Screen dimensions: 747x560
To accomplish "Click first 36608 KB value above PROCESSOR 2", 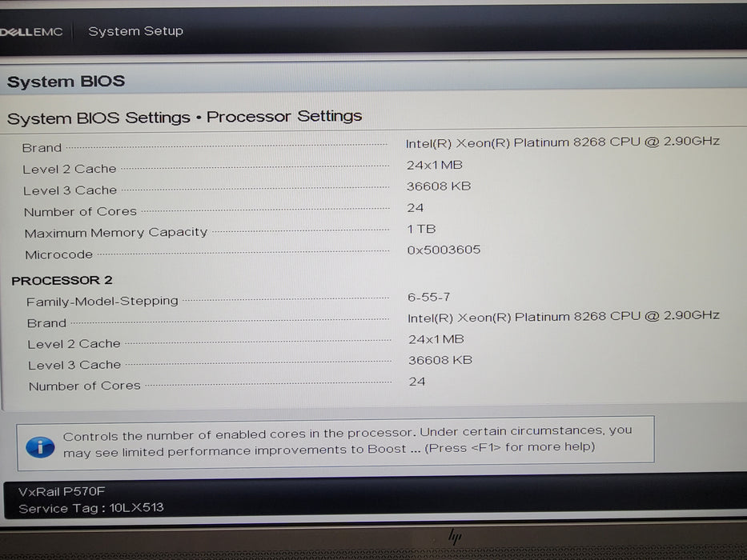I will 439,186.
